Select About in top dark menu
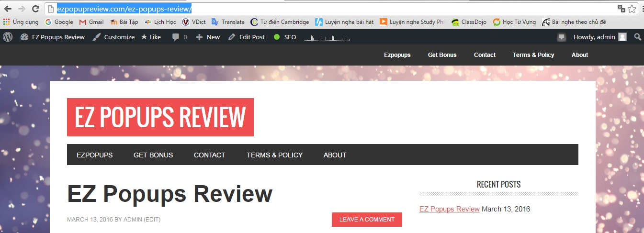Image resolution: width=644 pixels, height=233 pixels. coord(580,55)
